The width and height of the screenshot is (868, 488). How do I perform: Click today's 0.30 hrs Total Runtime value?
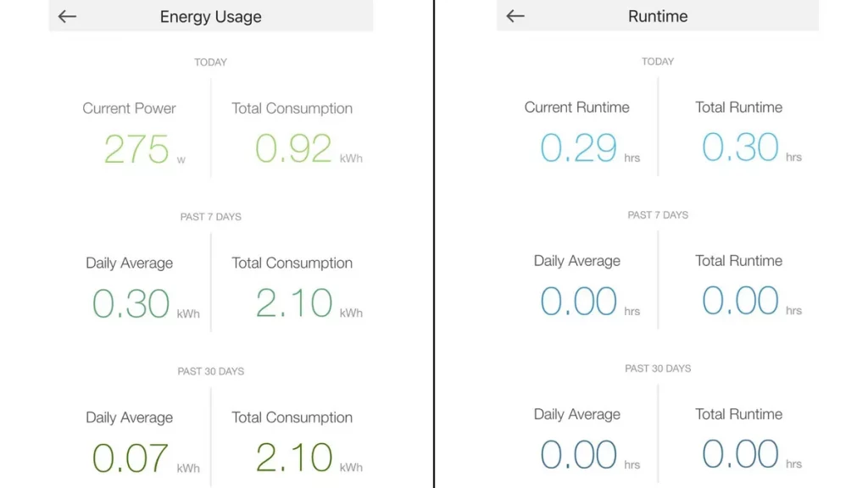click(x=740, y=148)
